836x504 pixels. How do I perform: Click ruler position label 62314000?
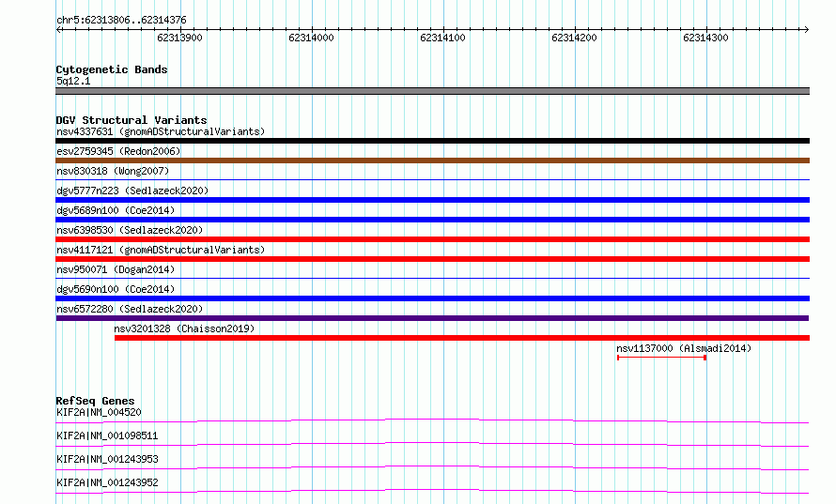point(311,38)
